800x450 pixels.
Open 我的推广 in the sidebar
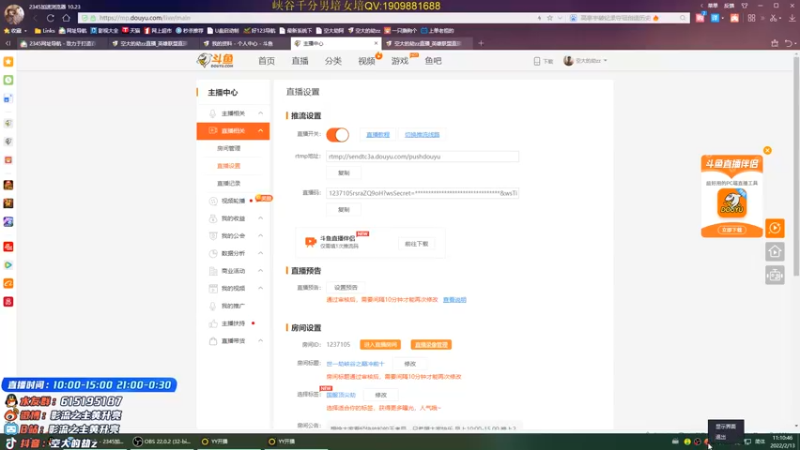233,306
